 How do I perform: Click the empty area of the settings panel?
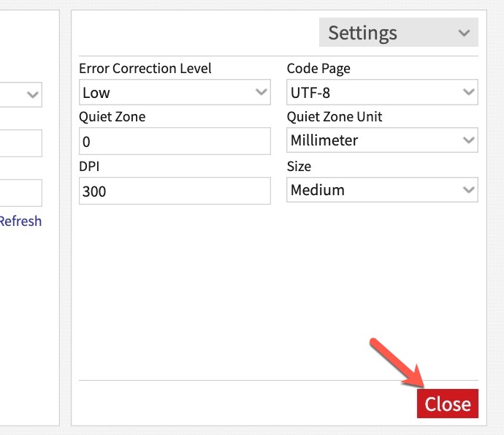pos(278,292)
